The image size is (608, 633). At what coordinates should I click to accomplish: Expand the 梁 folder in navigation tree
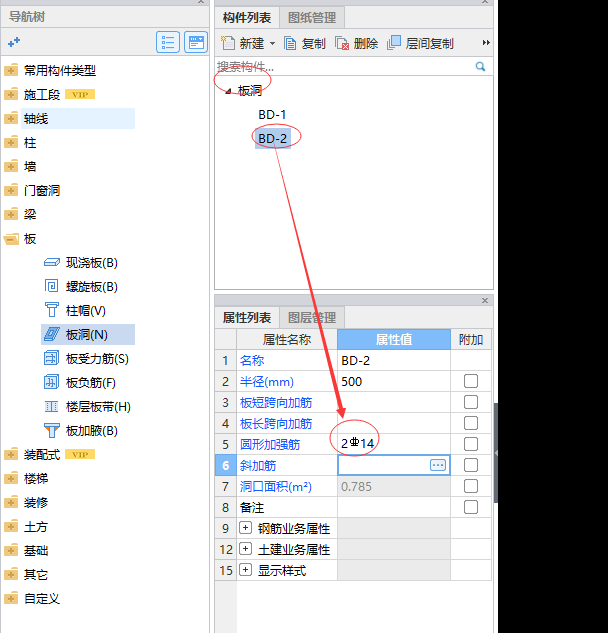click(11, 214)
